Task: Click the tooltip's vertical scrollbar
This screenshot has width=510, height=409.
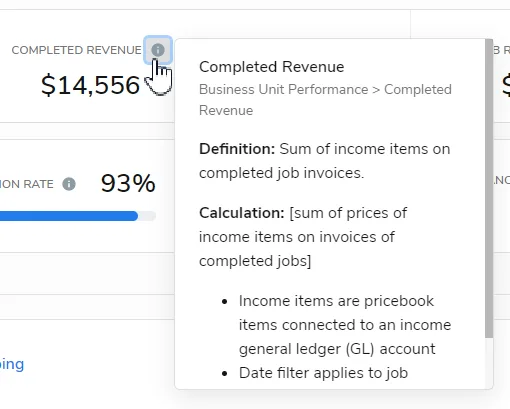Action: pyautogui.click(x=489, y=188)
